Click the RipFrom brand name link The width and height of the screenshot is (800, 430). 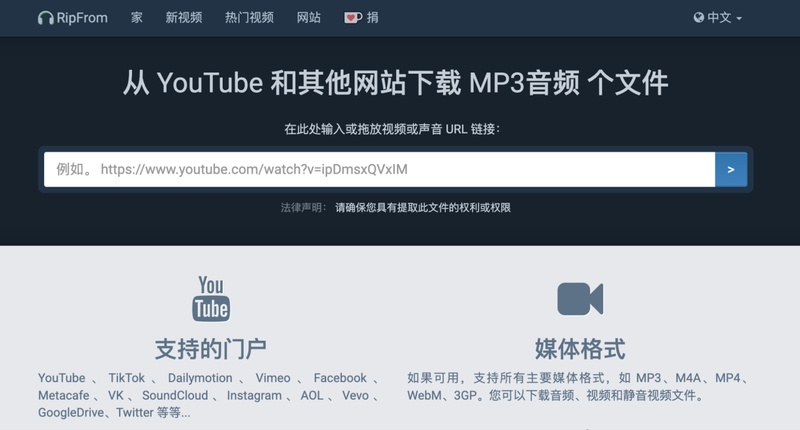coord(82,18)
